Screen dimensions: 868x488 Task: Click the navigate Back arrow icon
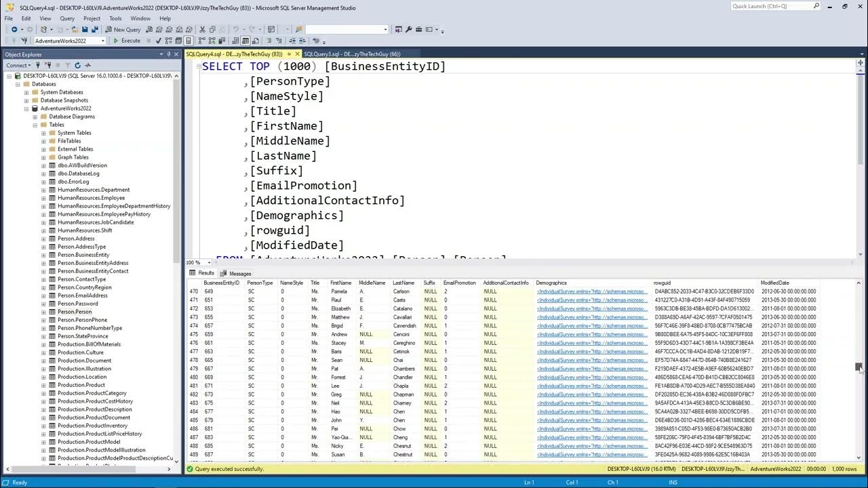(14, 30)
